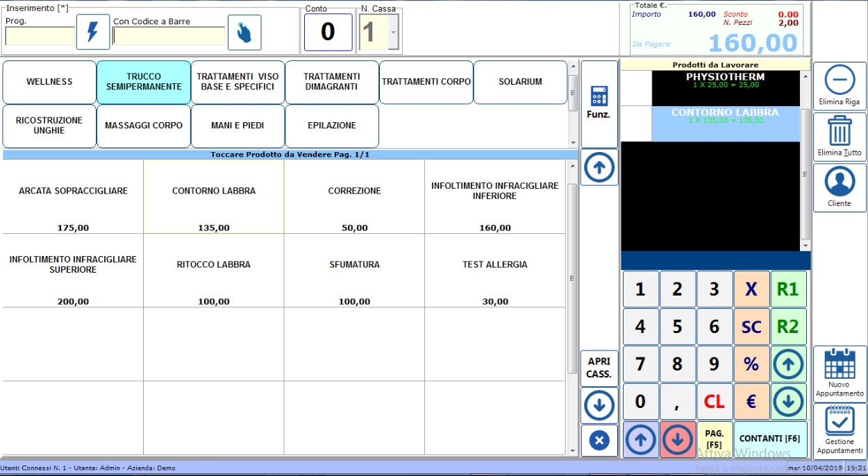Viewport: 868px width, 476px height.
Task: Select the MANI E PIEDI category
Action: pos(238,126)
